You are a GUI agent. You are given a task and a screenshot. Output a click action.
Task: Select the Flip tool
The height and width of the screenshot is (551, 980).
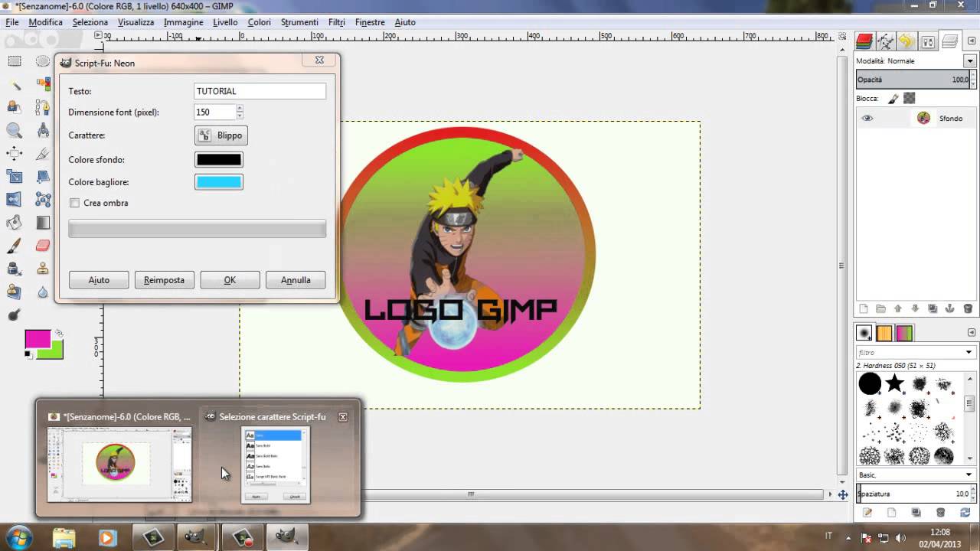[x=14, y=200]
